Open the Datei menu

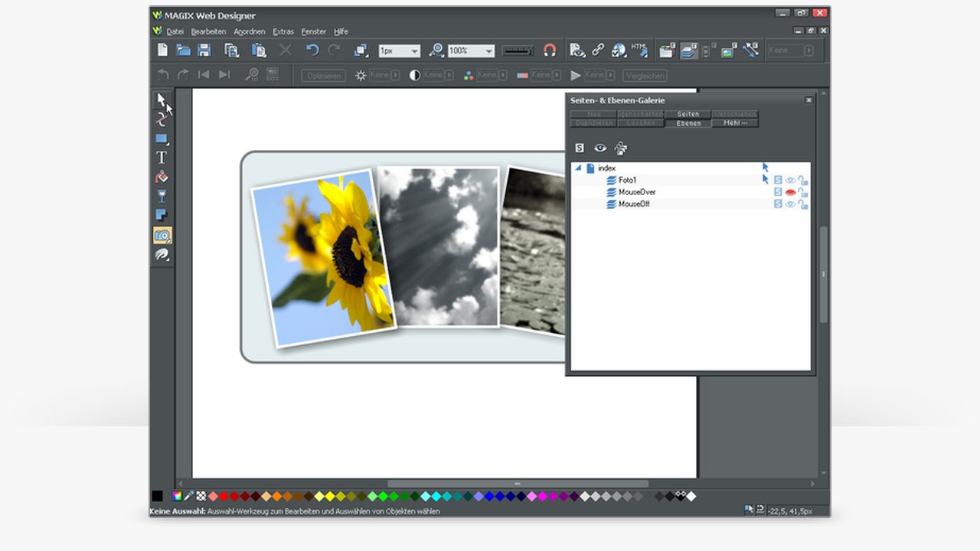[175, 31]
